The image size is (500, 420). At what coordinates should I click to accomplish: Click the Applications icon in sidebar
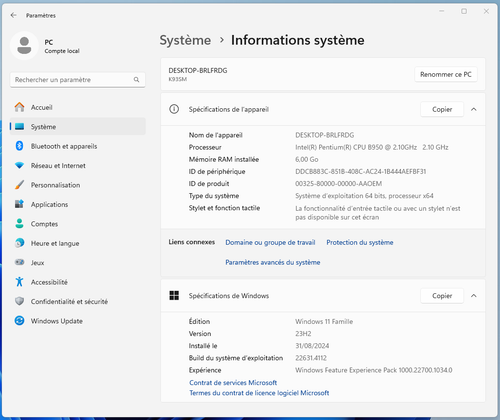(x=19, y=204)
